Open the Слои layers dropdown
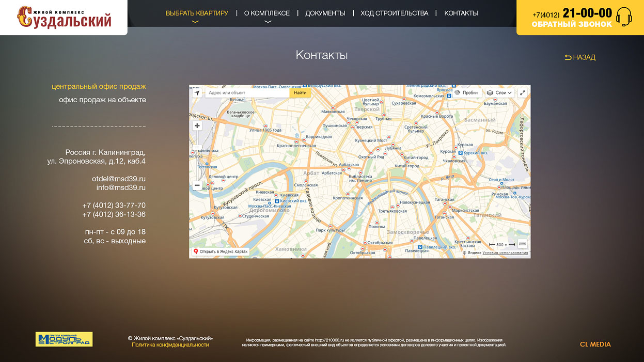644x362 pixels. coord(499,93)
